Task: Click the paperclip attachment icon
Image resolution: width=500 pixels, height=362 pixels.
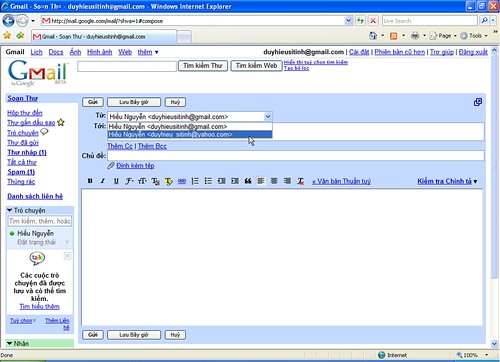Action: [111, 165]
